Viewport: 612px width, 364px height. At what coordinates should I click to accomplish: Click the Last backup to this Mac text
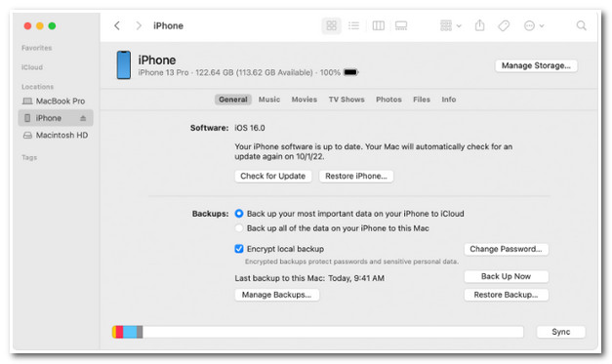tap(309, 278)
